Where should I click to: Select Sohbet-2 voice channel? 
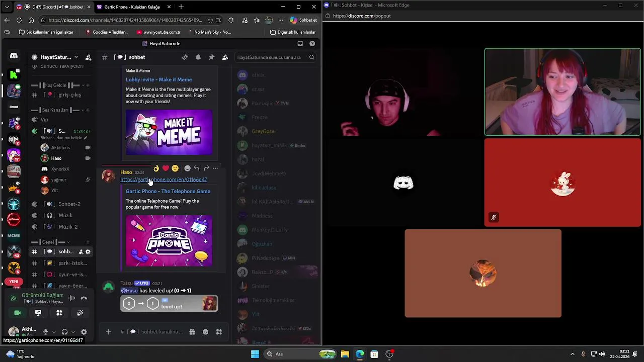click(x=61, y=204)
